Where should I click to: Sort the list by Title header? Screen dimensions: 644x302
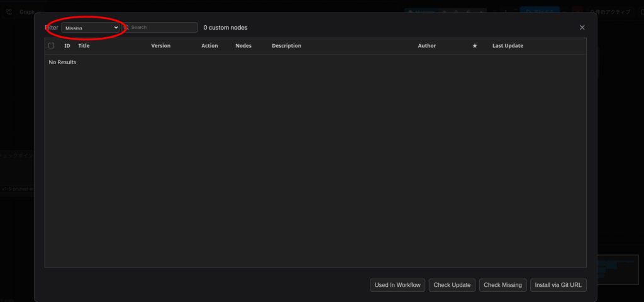(x=84, y=46)
